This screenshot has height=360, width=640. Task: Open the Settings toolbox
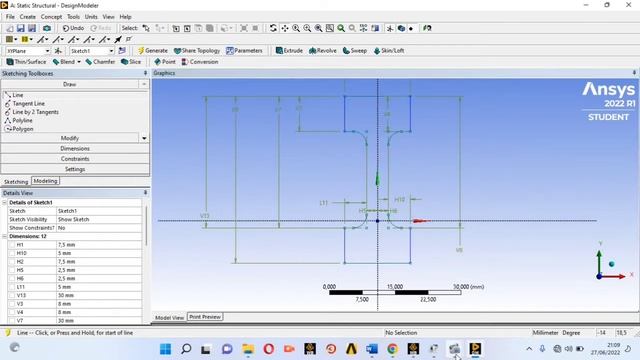[x=75, y=169]
